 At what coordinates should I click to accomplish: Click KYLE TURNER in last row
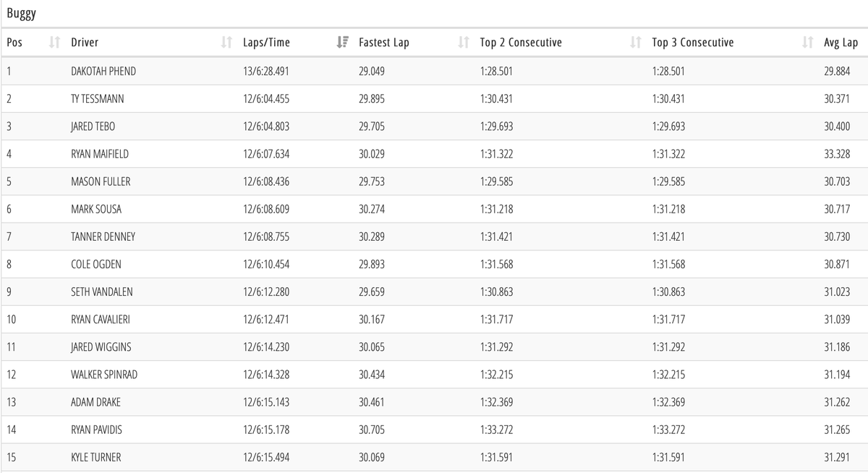pyautogui.click(x=95, y=457)
